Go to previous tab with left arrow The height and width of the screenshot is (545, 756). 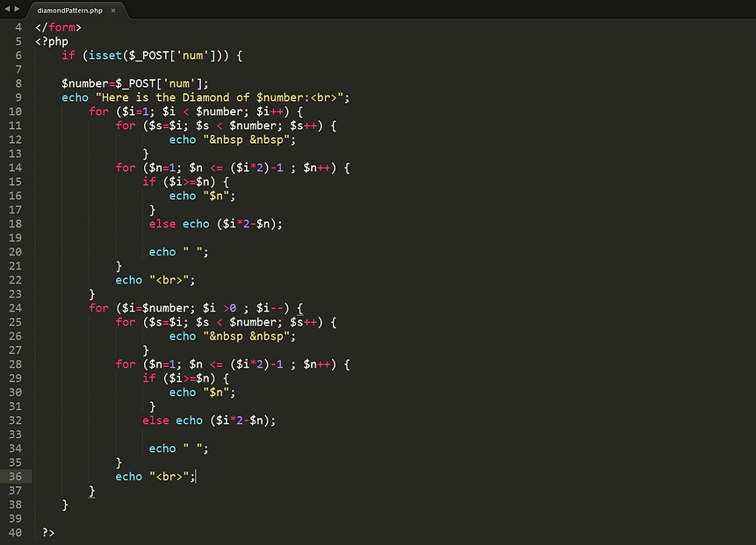tap(7, 9)
